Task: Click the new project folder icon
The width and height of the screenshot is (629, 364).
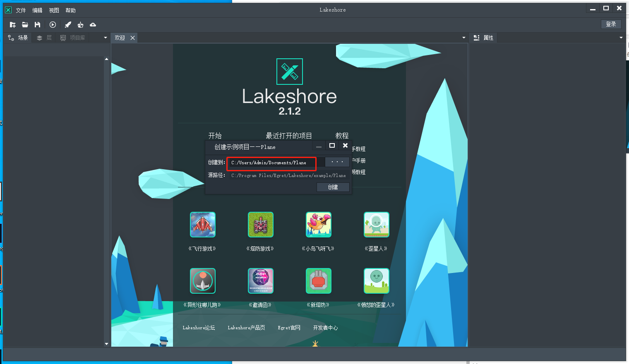Action: pyautogui.click(x=13, y=25)
